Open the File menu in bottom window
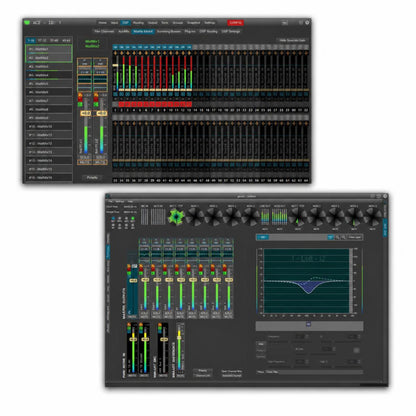 click(x=110, y=201)
